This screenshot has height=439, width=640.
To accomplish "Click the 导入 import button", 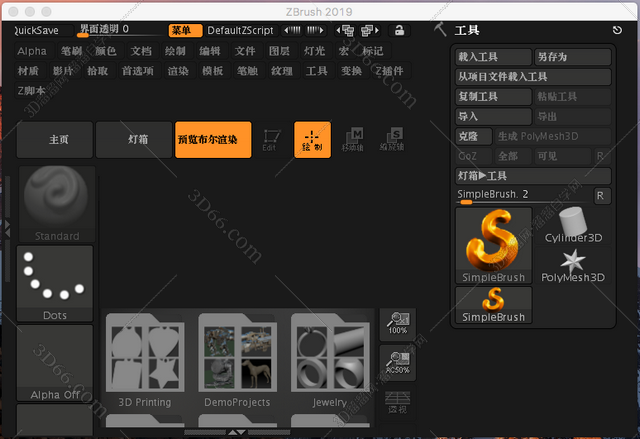I will [x=493, y=116].
